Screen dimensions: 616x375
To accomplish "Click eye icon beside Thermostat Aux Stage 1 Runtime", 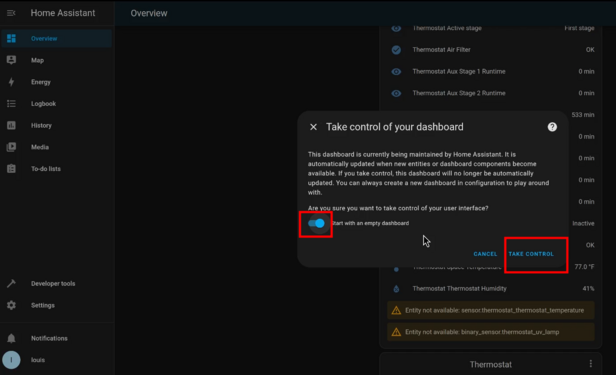I will coord(396,71).
